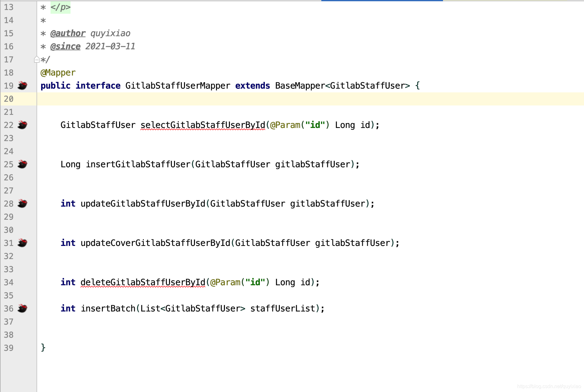Click the GitlabStaffUser return type on line 22

pyautogui.click(x=98, y=125)
